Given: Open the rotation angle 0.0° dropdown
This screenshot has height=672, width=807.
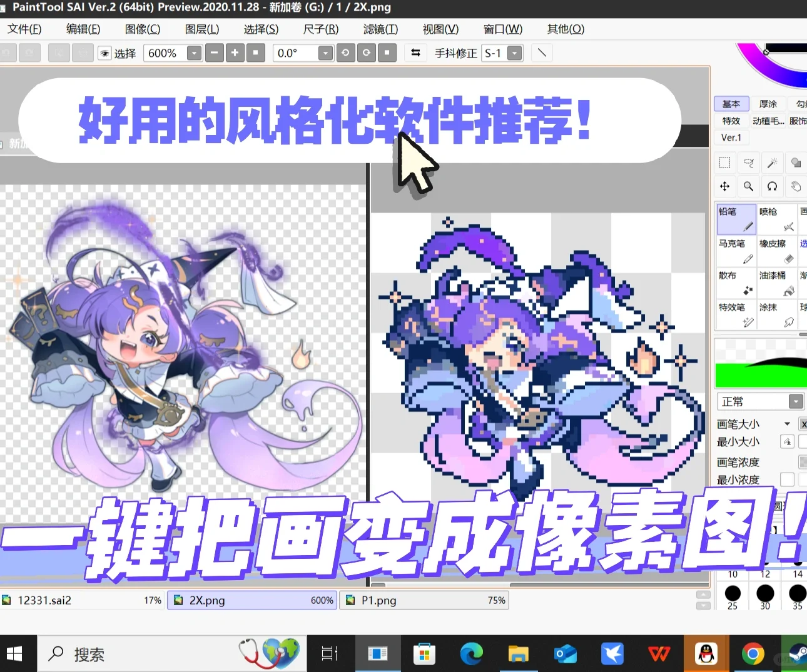Looking at the screenshot, I should tap(325, 53).
